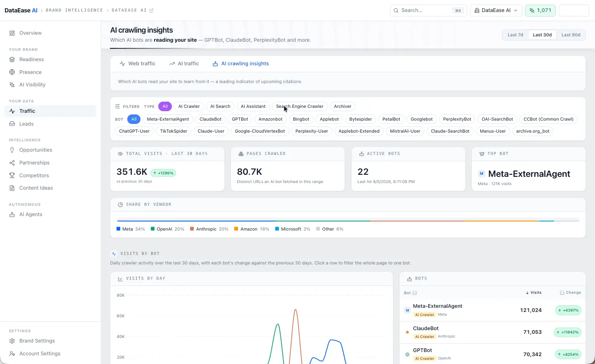Click the ClaudeBot Anthropic logo icon
This screenshot has width=595, height=364.
(x=407, y=332)
